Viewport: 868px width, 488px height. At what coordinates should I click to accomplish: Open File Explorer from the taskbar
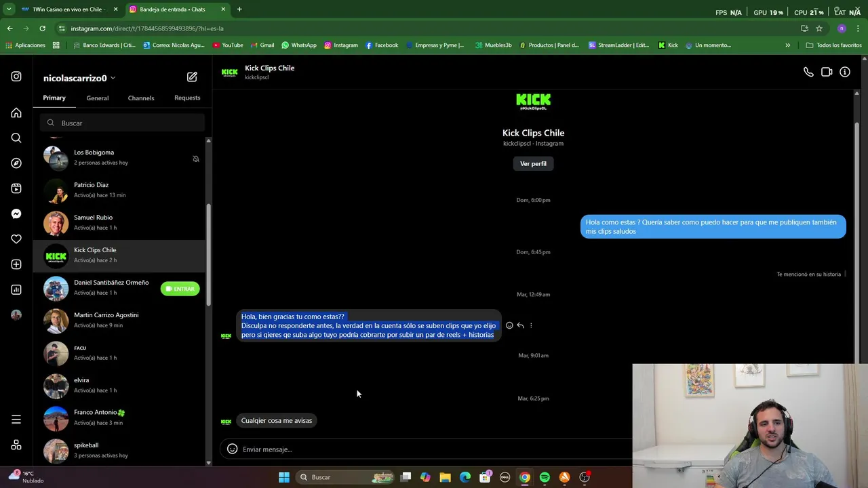point(445,477)
